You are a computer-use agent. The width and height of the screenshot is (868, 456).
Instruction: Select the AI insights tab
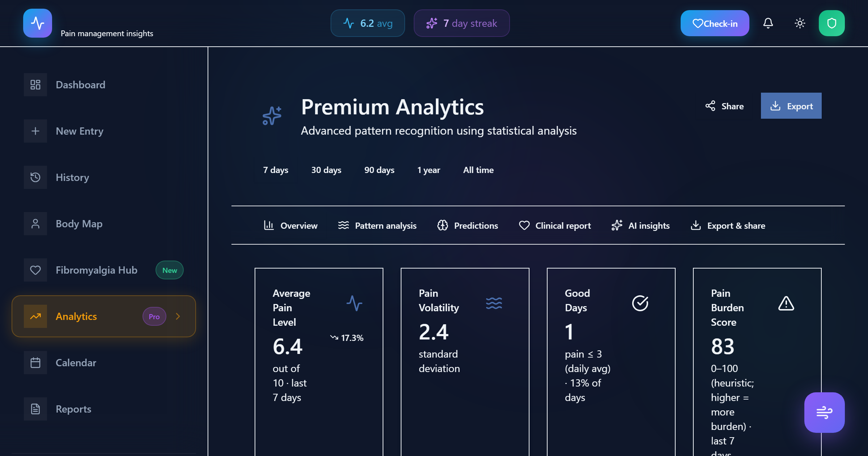(x=640, y=225)
